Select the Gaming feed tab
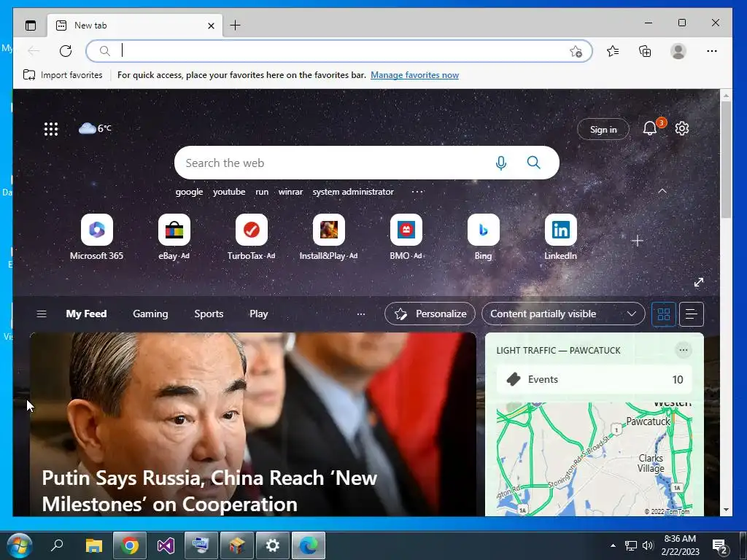Image resolution: width=747 pixels, height=560 pixels. (x=150, y=314)
